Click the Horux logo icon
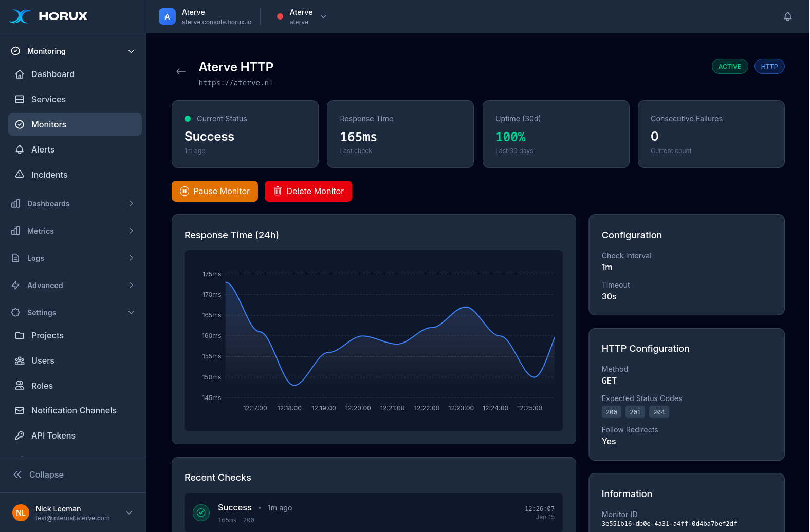 [x=21, y=16]
